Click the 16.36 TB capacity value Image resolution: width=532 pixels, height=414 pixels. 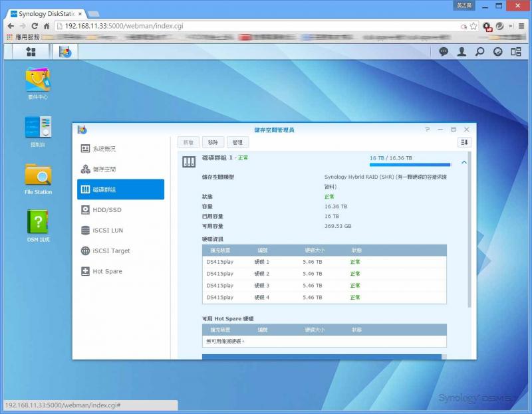(x=336, y=206)
